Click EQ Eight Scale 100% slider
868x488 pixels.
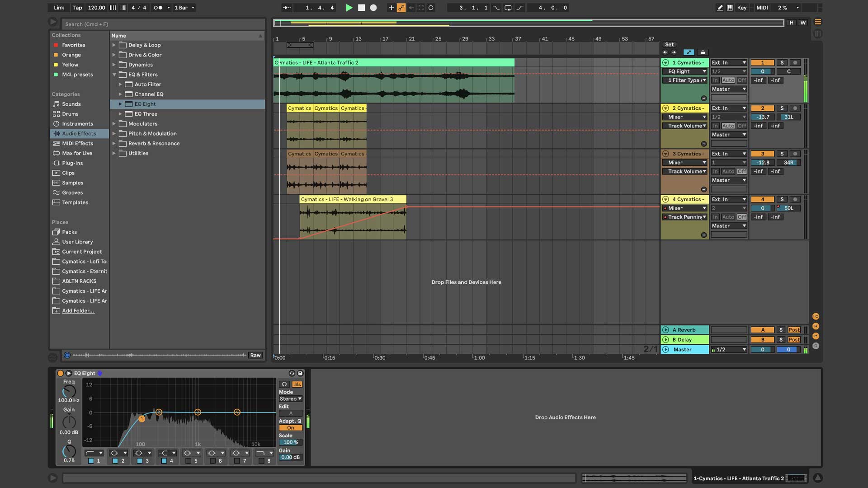[290, 442]
